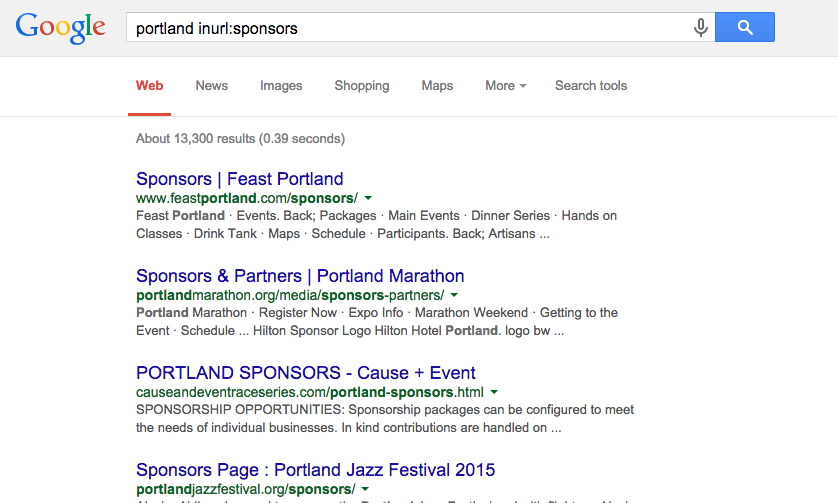
Task: Click the search query input field
Action: [x=409, y=27]
